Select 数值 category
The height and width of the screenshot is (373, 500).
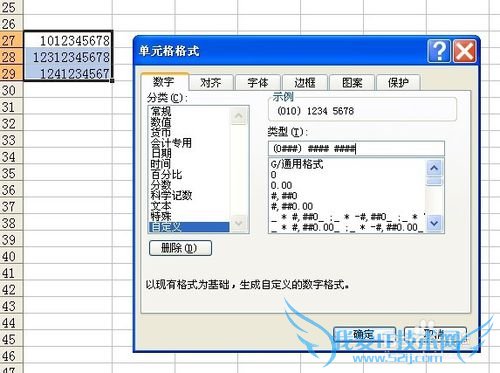[189, 122]
